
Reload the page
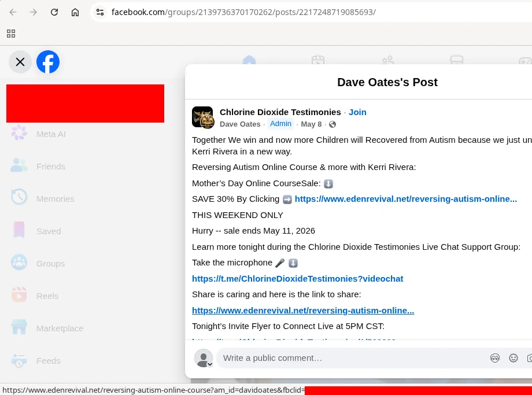[x=54, y=12]
